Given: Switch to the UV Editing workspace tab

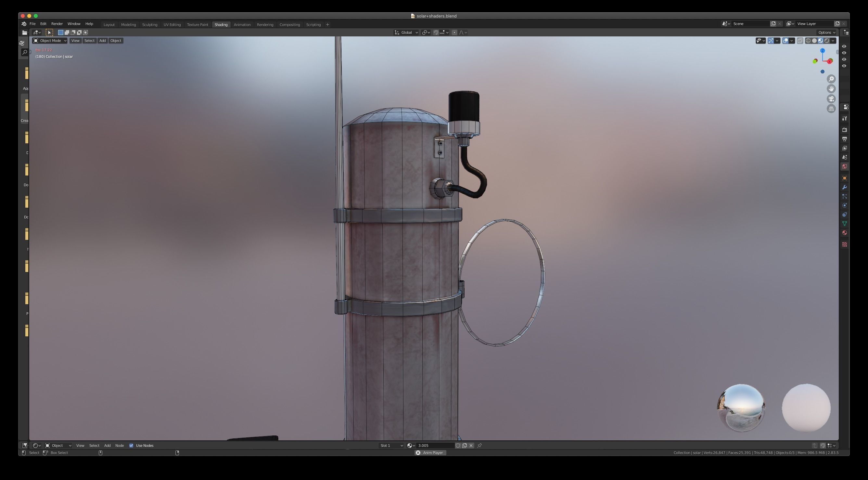Looking at the screenshot, I should click(x=172, y=25).
